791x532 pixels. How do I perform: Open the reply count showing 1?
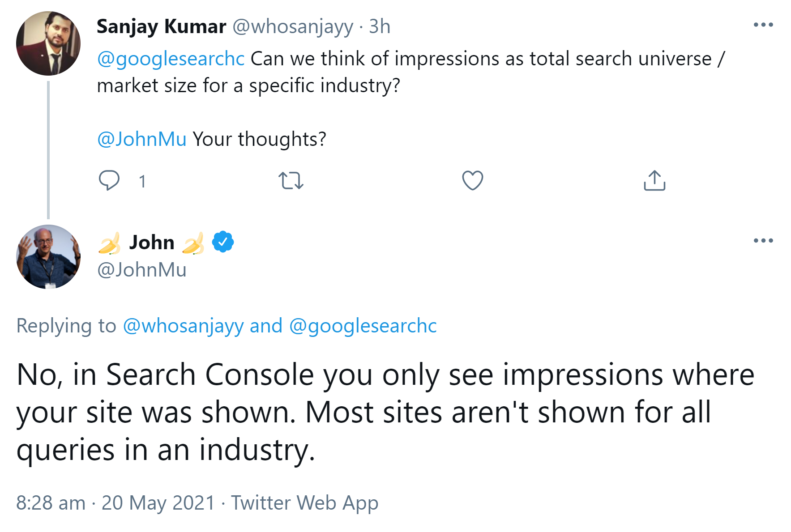(142, 181)
